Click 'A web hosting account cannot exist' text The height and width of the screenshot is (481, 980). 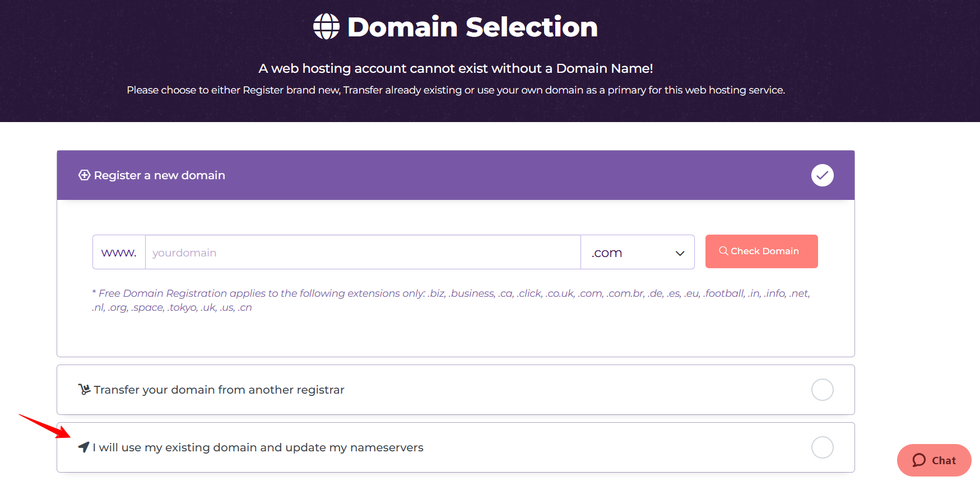(x=456, y=68)
